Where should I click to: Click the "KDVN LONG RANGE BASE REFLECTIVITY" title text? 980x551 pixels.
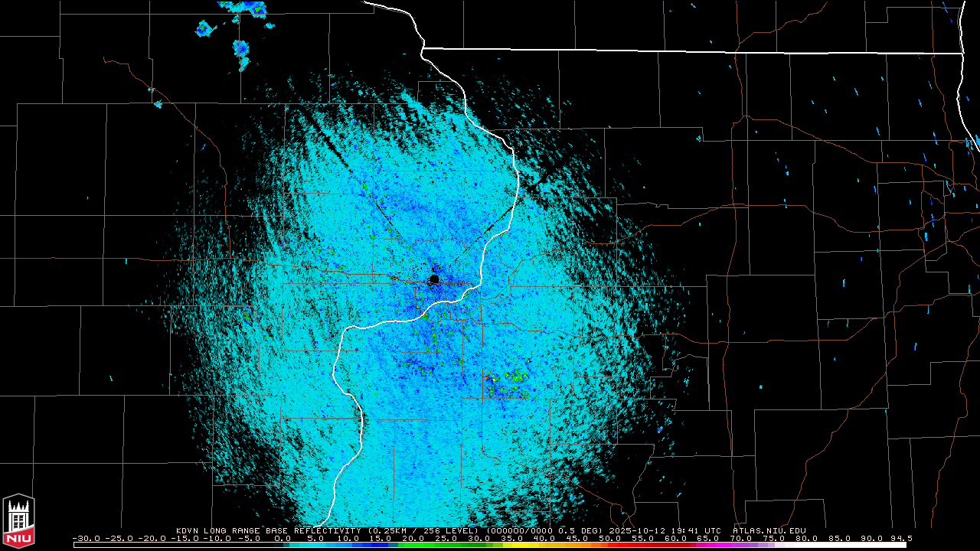268,530
